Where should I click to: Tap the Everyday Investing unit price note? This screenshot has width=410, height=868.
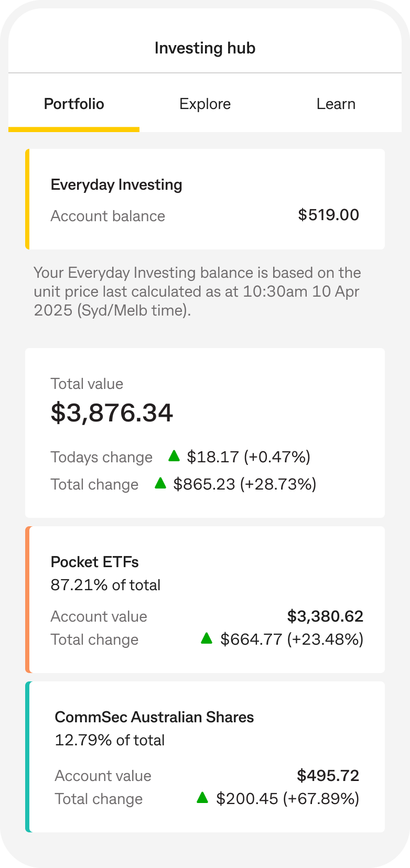[197, 291]
